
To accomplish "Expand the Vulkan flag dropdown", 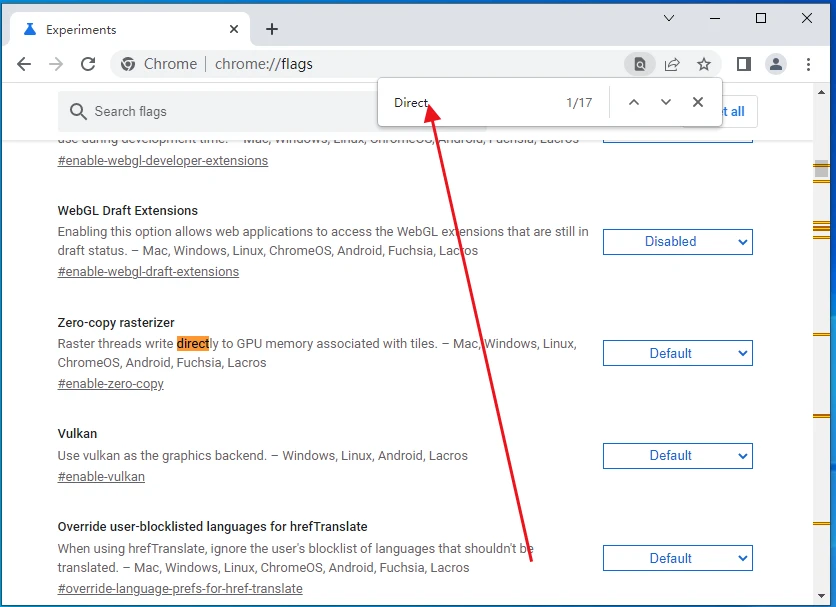I will (677, 455).
